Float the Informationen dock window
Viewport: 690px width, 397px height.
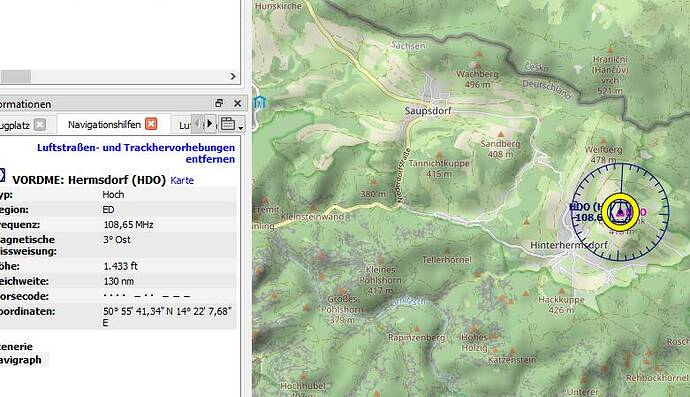[219, 103]
